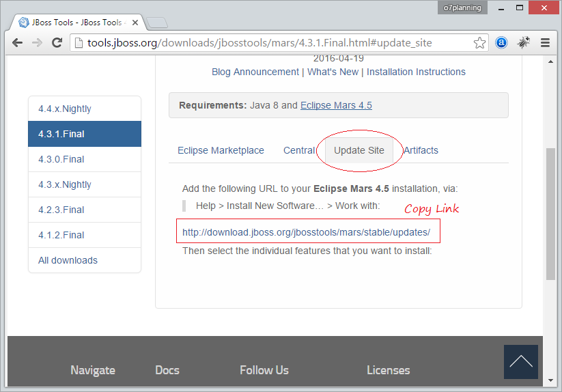Open All downloads in the sidebar
Screen dimensions: 562x392
coord(85,260)
